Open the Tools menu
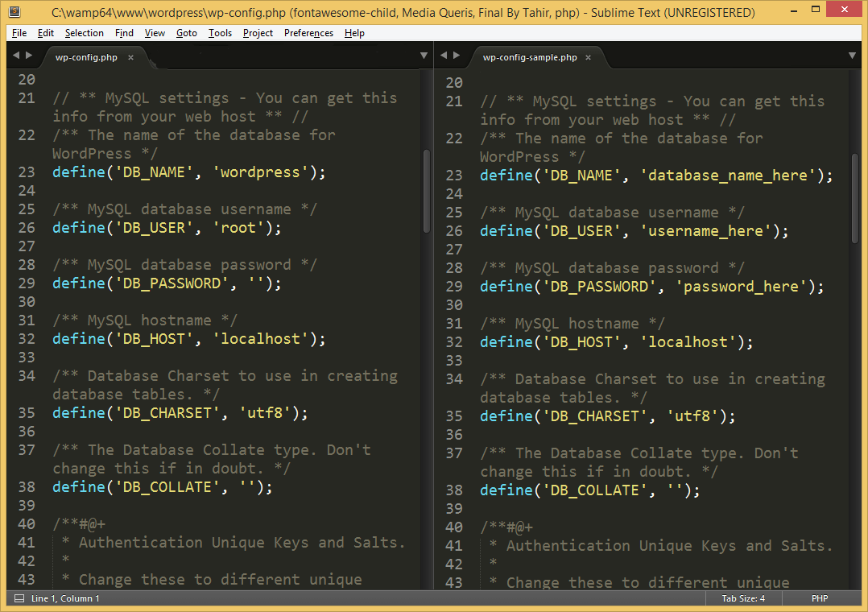The image size is (868, 612). (x=220, y=33)
